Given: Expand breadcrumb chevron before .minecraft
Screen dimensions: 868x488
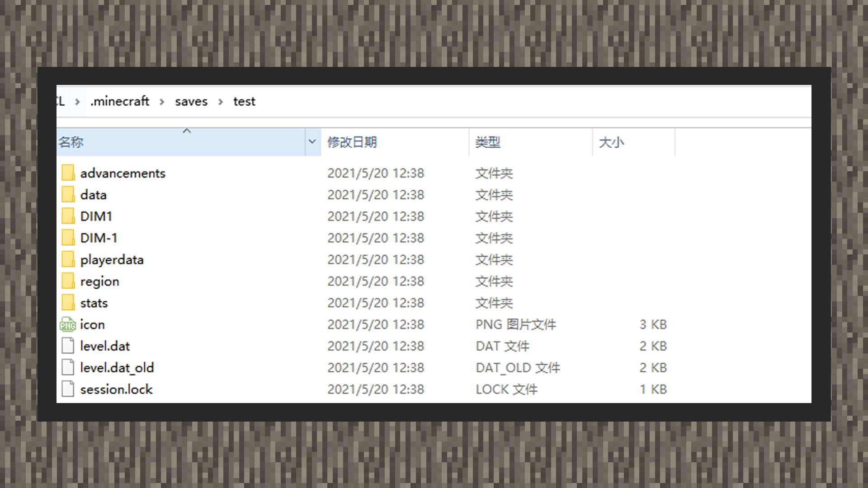Looking at the screenshot, I should click(x=78, y=102).
